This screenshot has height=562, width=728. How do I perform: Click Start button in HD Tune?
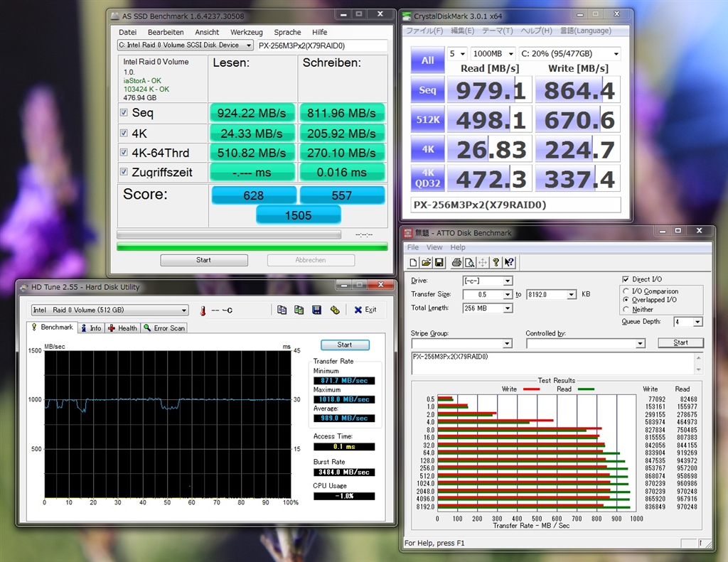click(345, 345)
